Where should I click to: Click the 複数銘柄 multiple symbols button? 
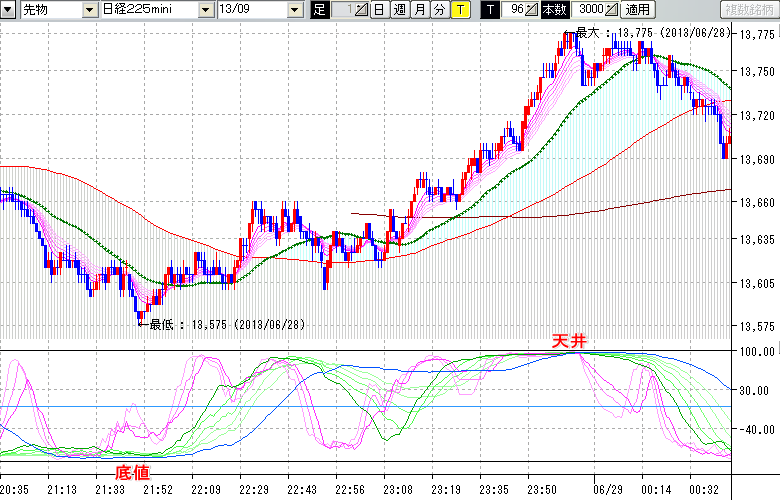750,10
